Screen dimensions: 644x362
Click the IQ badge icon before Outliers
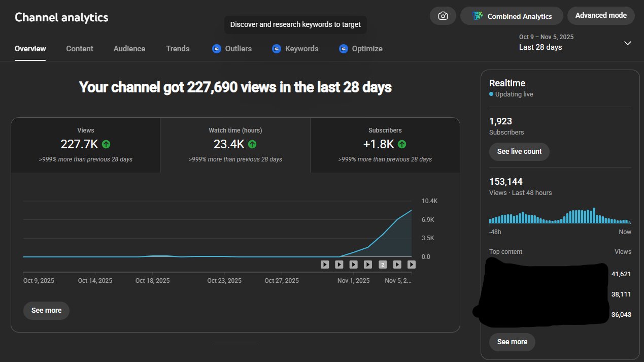click(x=217, y=49)
